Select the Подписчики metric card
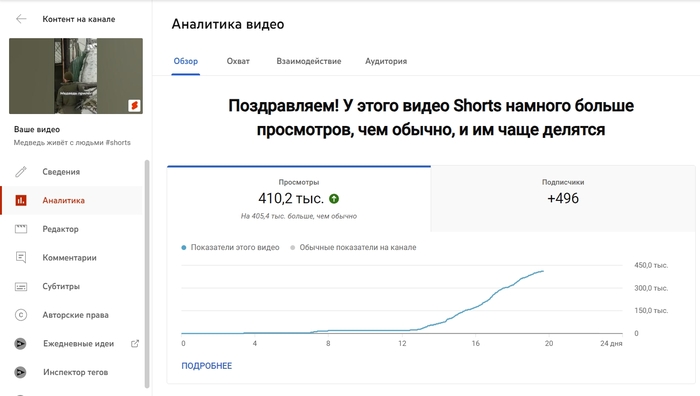 pyautogui.click(x=563, y=199)
